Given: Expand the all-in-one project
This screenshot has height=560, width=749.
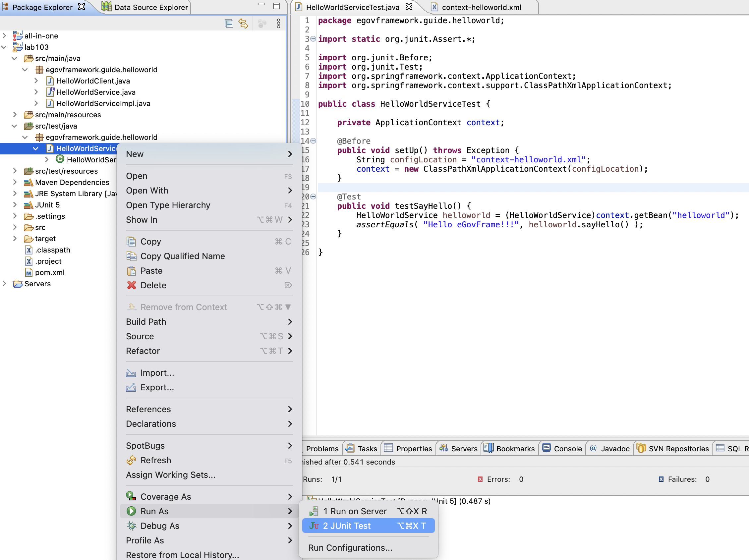Looking at the screenshot, I should click(x=4, y=35).
